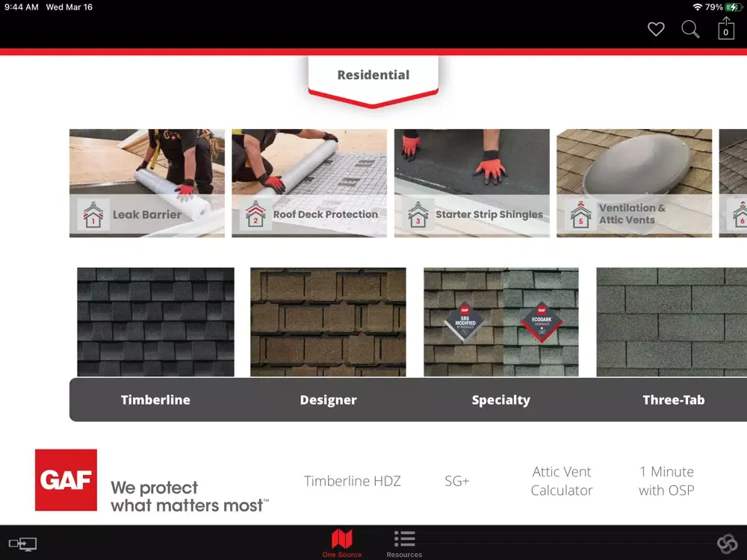The width and height of the screenshot is (747, 560).
Task: Tap the Wi-Fi status icon
Action: [x=698, y=7]
